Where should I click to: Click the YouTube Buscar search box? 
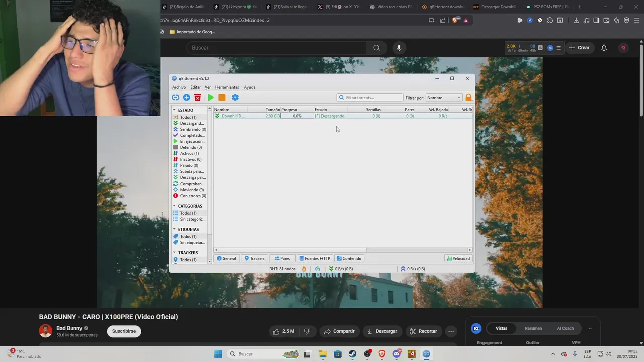(x=276, y=48)
